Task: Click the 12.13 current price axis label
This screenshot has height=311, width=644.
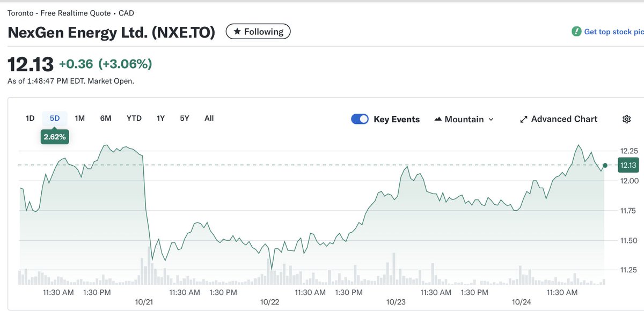Action: pos(628,165)
